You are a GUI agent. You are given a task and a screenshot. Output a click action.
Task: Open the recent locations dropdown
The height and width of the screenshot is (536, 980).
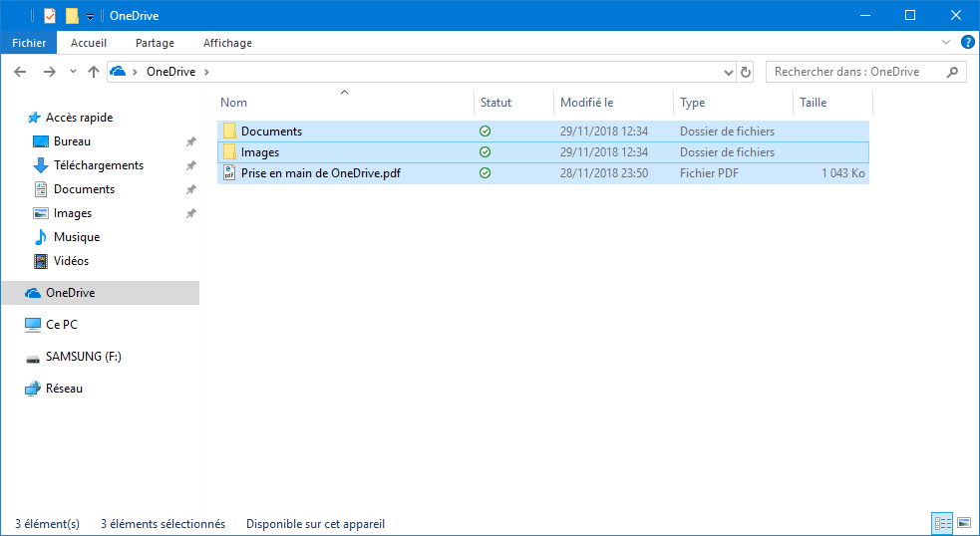click(73, 72)
